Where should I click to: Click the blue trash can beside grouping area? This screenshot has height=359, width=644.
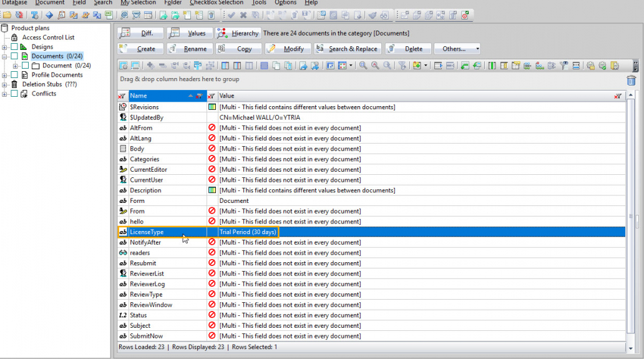point(632,80)
